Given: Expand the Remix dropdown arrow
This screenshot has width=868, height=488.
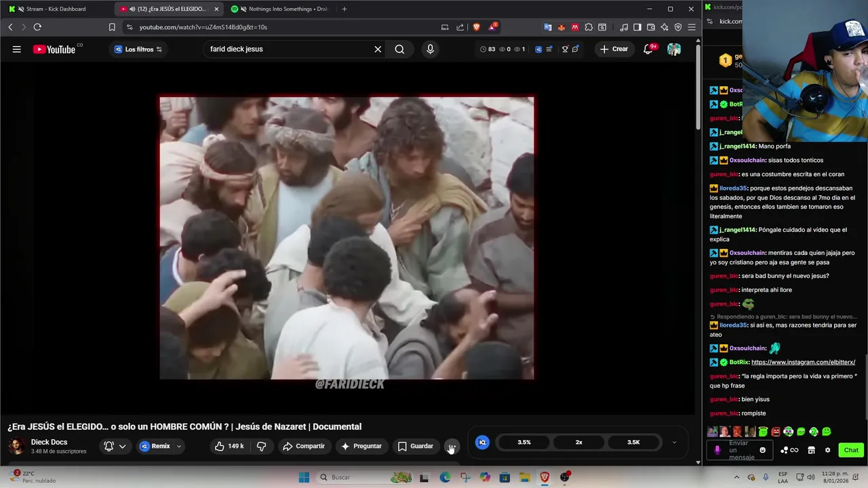Looking at the screenshot, I should pyautogui.click(x=179, y=446).
